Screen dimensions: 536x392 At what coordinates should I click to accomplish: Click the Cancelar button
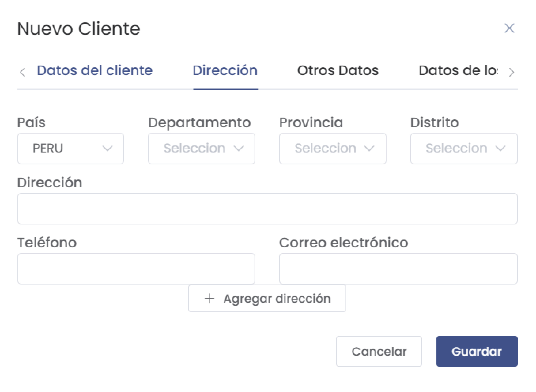coord(379,351)
